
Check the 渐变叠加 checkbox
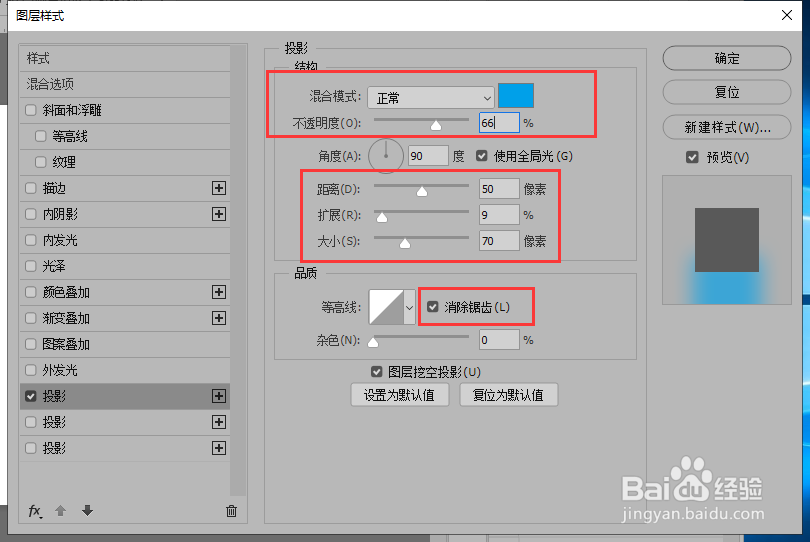pos(30,318)
